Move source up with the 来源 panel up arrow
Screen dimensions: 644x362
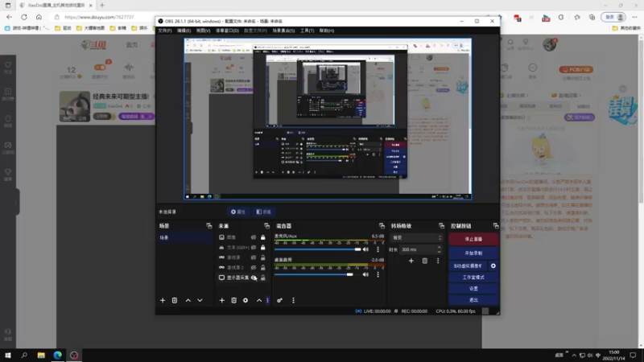pos(259,300)
